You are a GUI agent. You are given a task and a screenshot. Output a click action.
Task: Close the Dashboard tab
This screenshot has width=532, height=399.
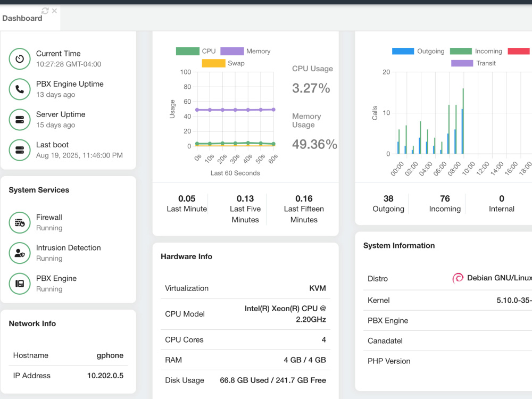(x=54, y=11)
